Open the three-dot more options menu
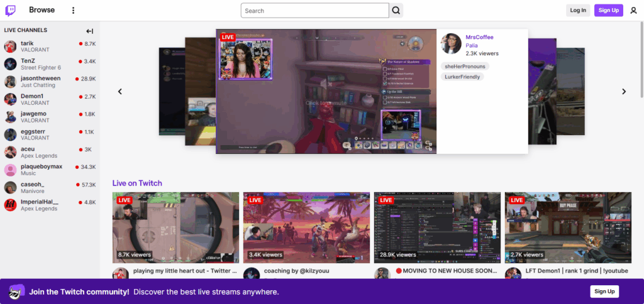The image size is (644, 304). [73, 10]
